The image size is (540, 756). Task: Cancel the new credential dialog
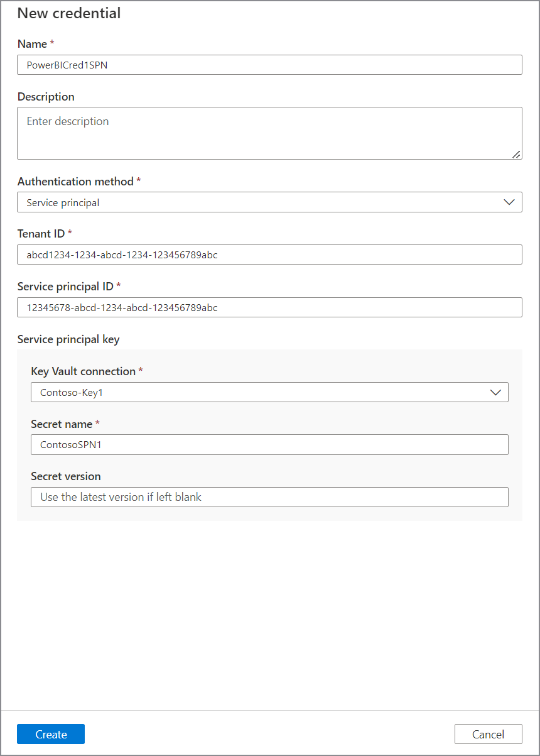(488, 734)
